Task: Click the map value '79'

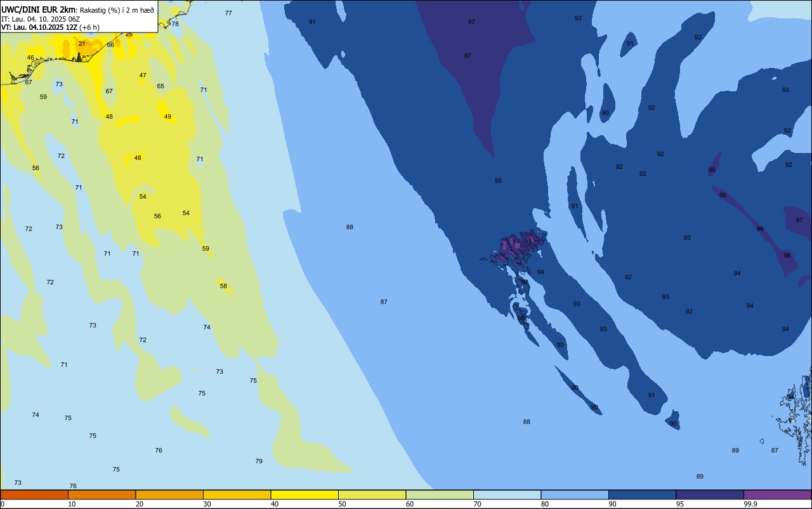Action: [259, 461]
